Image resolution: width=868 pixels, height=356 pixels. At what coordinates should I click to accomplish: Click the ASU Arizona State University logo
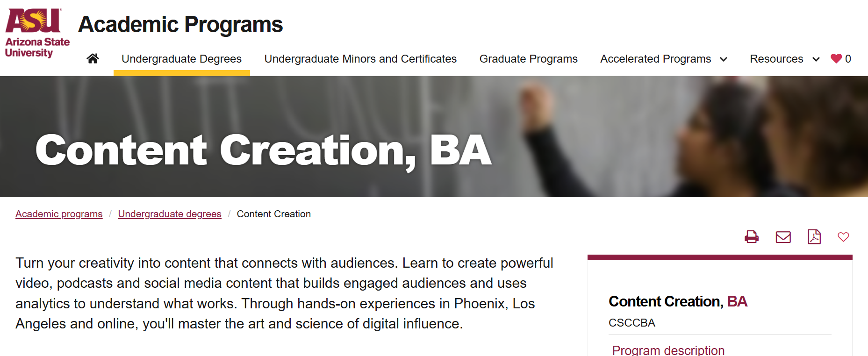[37, 33]
